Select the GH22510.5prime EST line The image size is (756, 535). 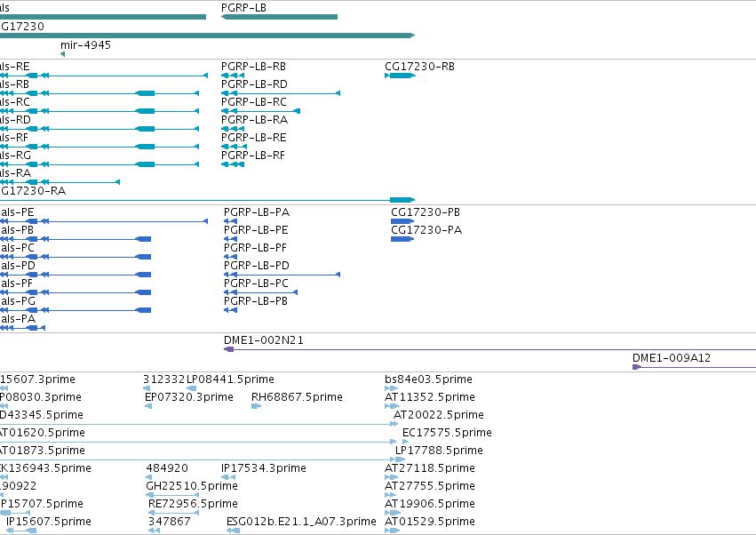point(172,495)
